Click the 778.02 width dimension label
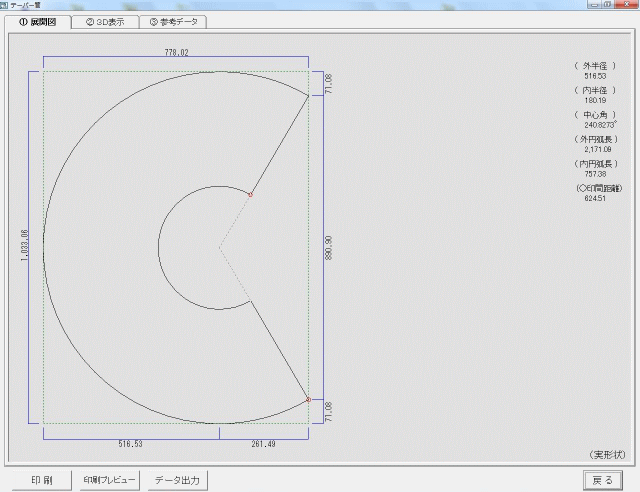The image size is (640, 492). point(176,52)
